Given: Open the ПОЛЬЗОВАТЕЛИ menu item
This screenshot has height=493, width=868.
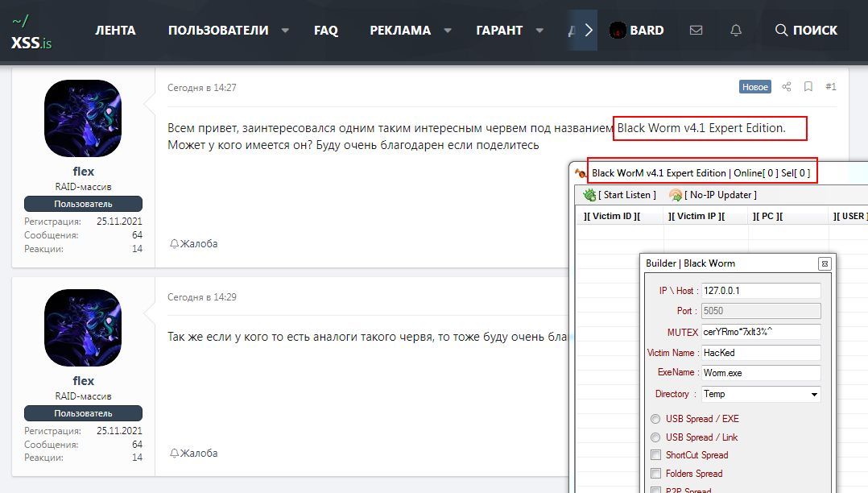Looking at the screenshot, I should click(218, 31).
